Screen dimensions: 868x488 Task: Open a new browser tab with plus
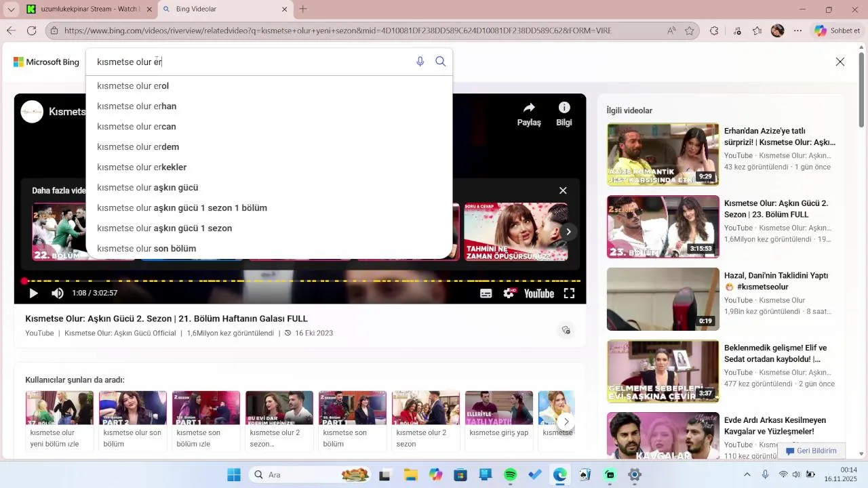(x=303, y=9)
